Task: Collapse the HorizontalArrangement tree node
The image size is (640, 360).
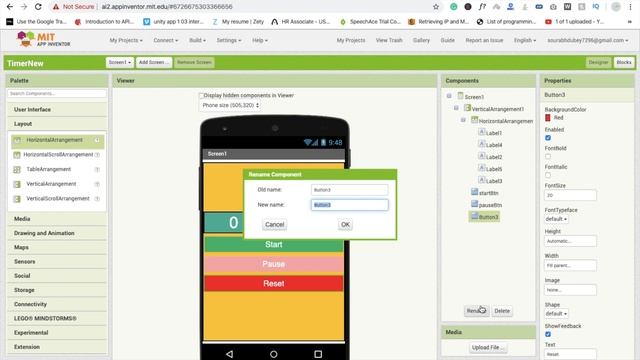Action: 463,120
